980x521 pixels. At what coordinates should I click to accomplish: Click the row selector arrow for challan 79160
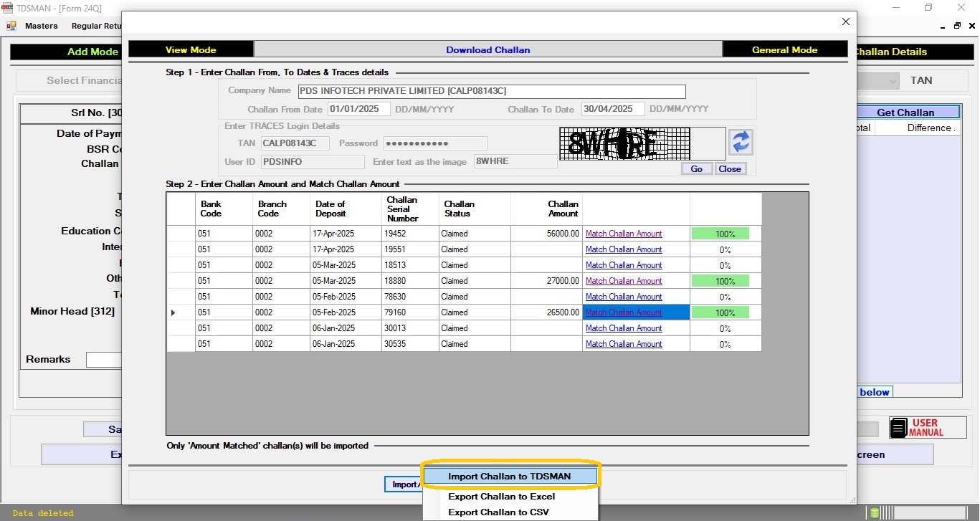pyautogui.click(x=173, y=312)
